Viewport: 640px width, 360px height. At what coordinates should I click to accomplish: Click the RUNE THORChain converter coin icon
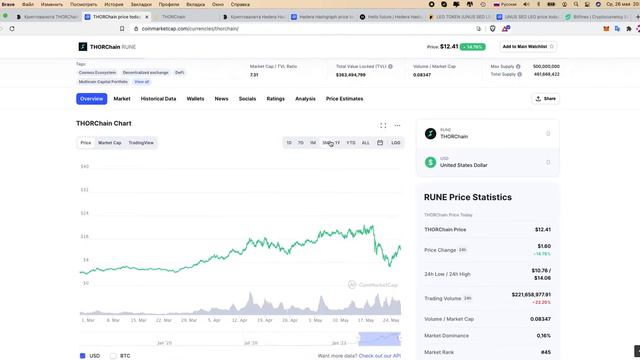(430, 133)
